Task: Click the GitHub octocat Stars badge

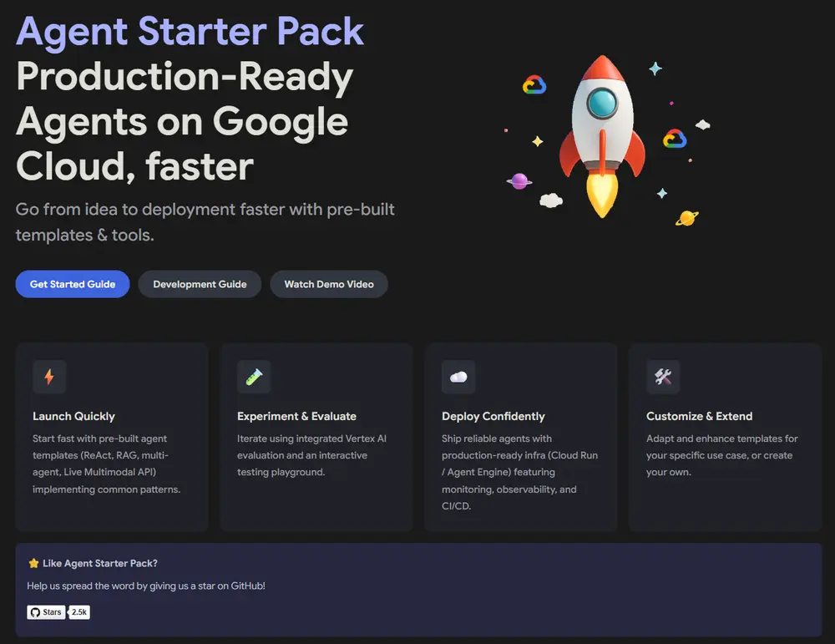Action: tap(46, 612)
